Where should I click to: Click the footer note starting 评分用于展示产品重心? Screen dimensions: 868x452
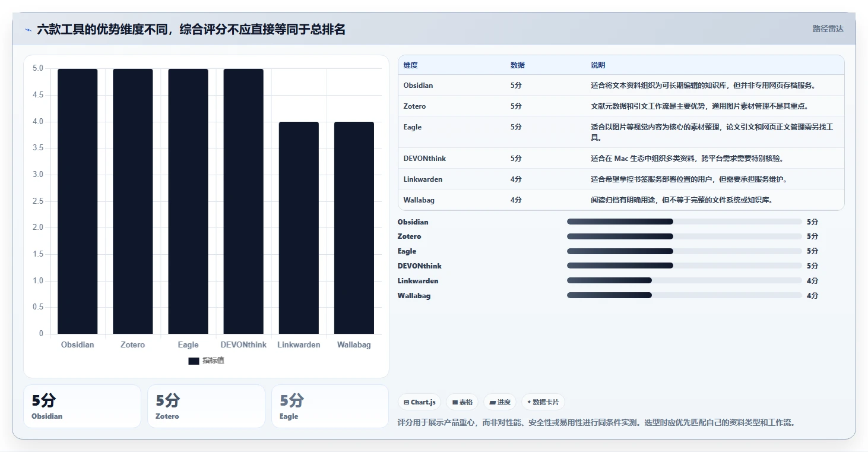click(x=596, y=422)
